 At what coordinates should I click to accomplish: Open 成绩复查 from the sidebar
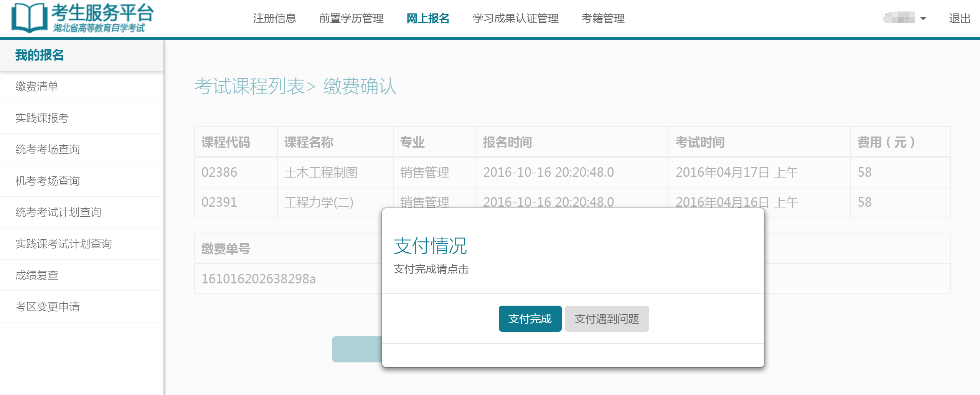tap(37, 275)
